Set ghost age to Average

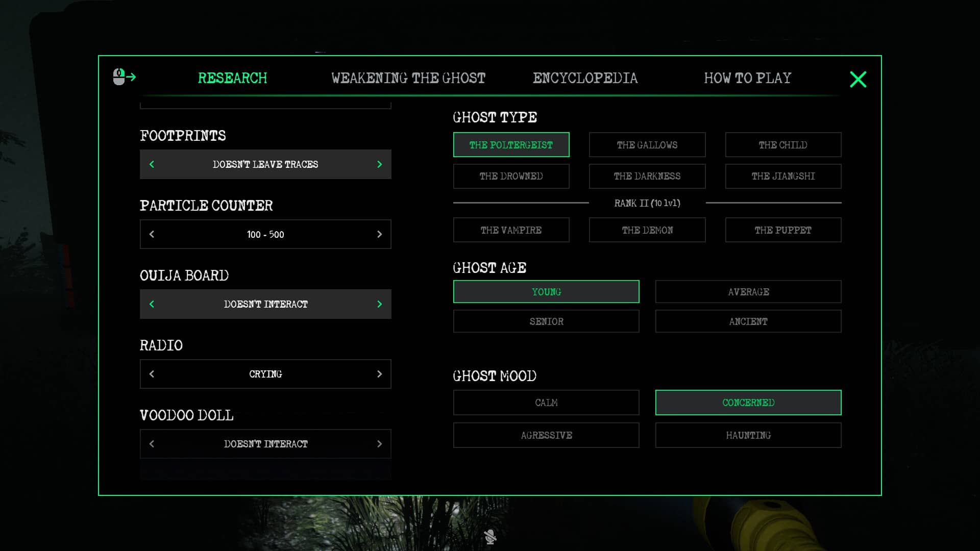click(748, 292)
